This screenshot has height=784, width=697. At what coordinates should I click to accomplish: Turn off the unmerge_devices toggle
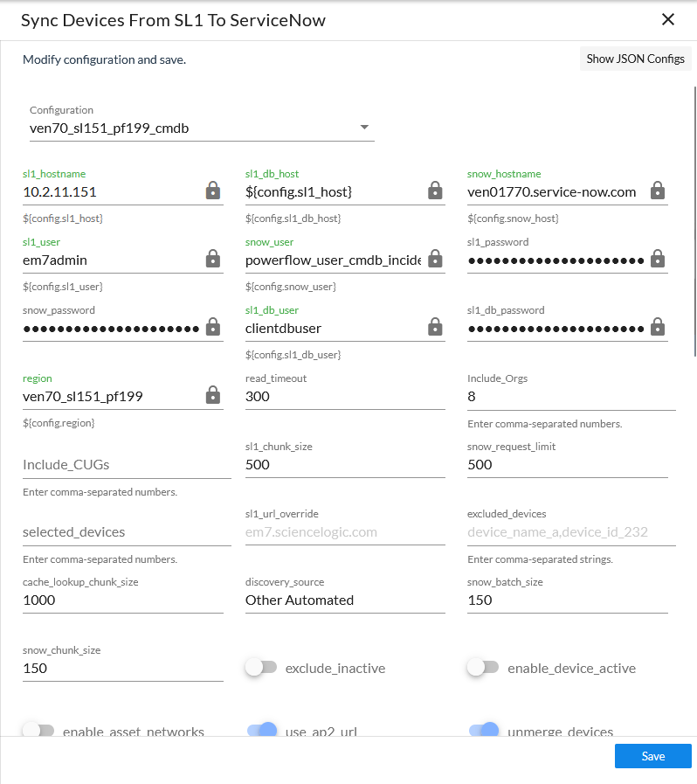[x=484, y=730]
